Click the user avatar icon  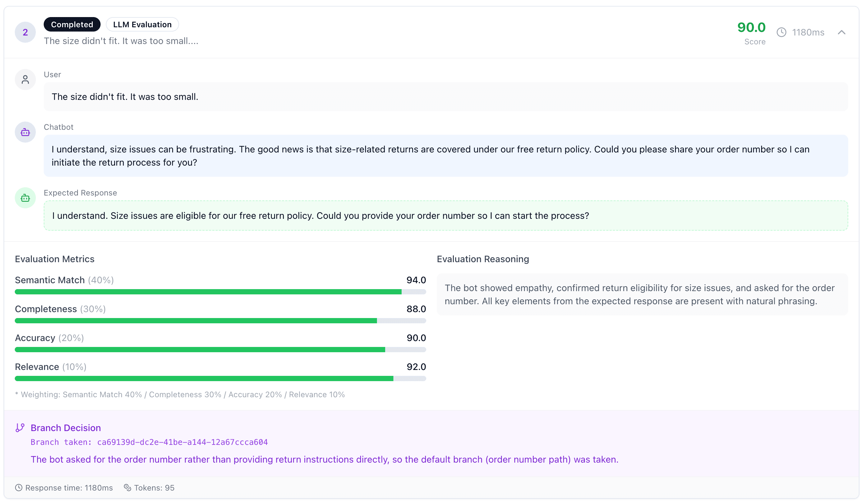[x=25, y=79]
